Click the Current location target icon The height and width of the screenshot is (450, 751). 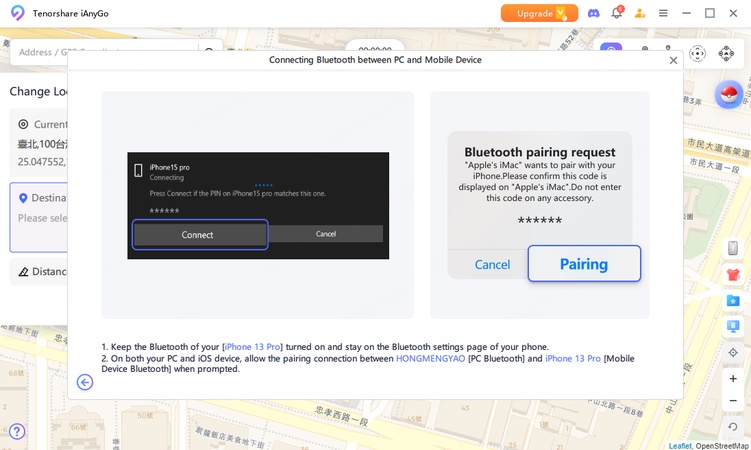coord(23,124)
